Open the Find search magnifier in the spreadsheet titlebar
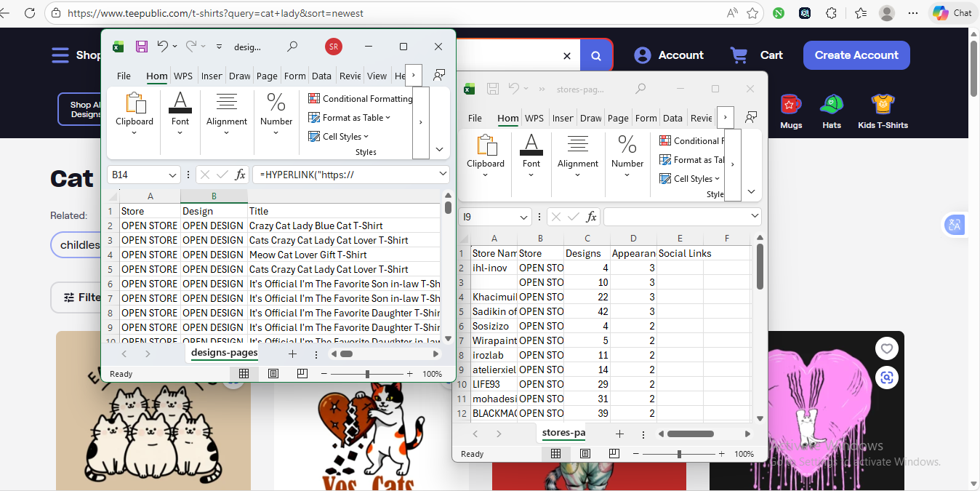The height and width of the screenshot is (491, 980). point(292,46)
